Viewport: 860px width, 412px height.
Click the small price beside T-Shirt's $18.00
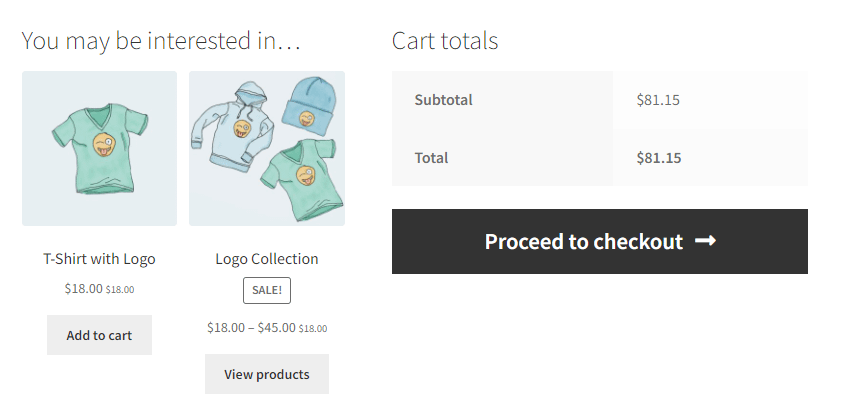[120, 290]
